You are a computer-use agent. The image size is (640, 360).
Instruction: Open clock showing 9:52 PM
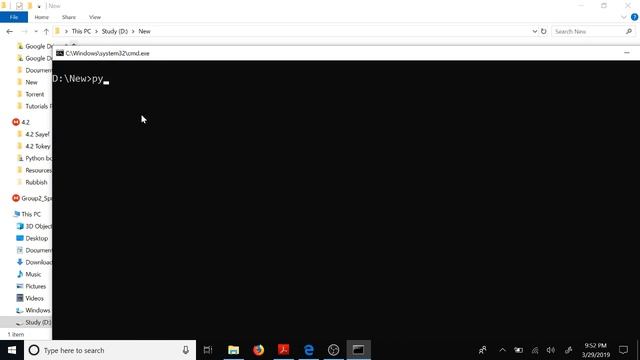click(x=596, y=350)
